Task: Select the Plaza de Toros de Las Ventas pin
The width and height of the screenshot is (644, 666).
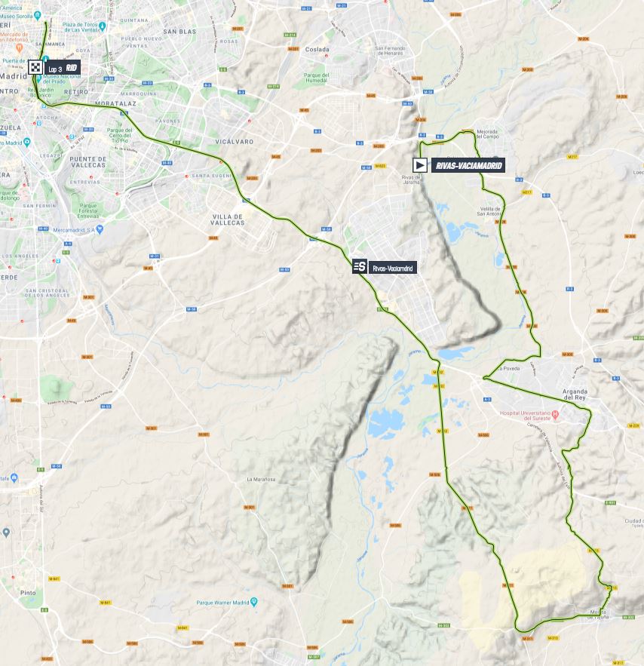Action: tap(102, 26)
